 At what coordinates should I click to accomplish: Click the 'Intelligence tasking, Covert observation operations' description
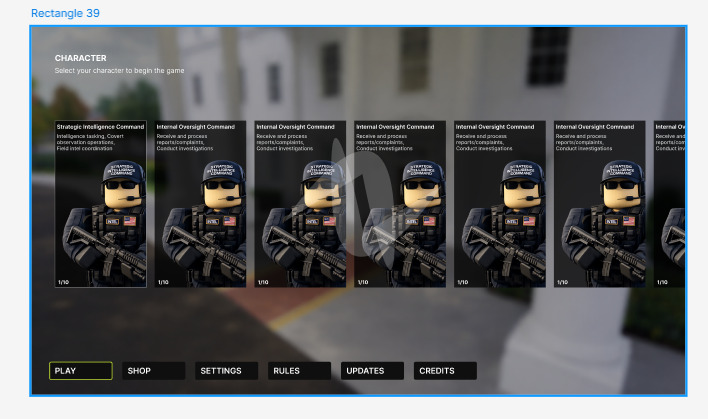(90, 142)
